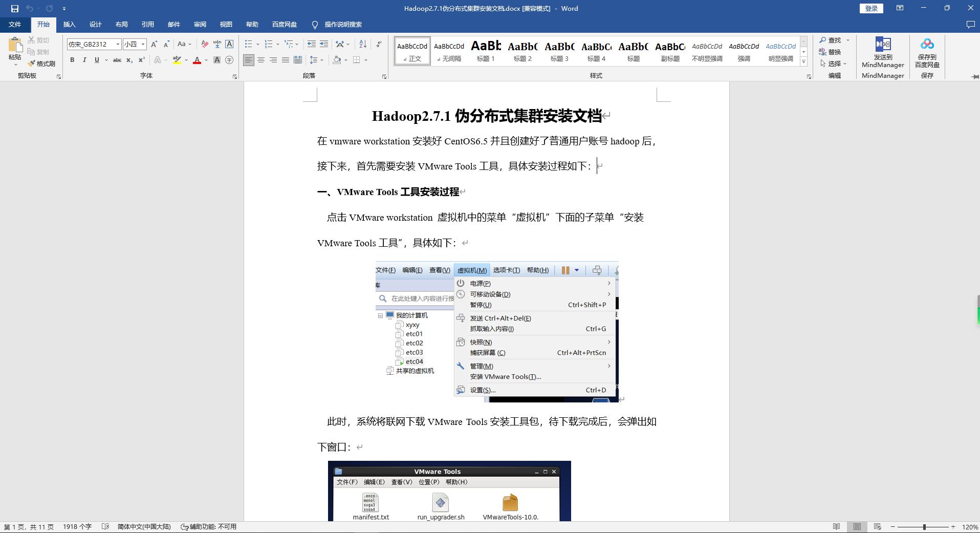
Task: Toggle Italic formatting
Action: coord(84,60)
